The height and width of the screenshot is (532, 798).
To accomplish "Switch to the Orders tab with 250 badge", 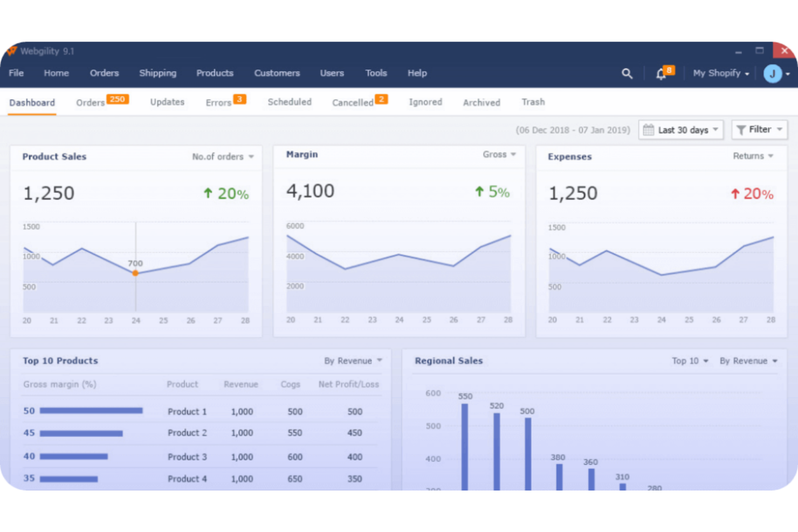I will click(102, 102).
